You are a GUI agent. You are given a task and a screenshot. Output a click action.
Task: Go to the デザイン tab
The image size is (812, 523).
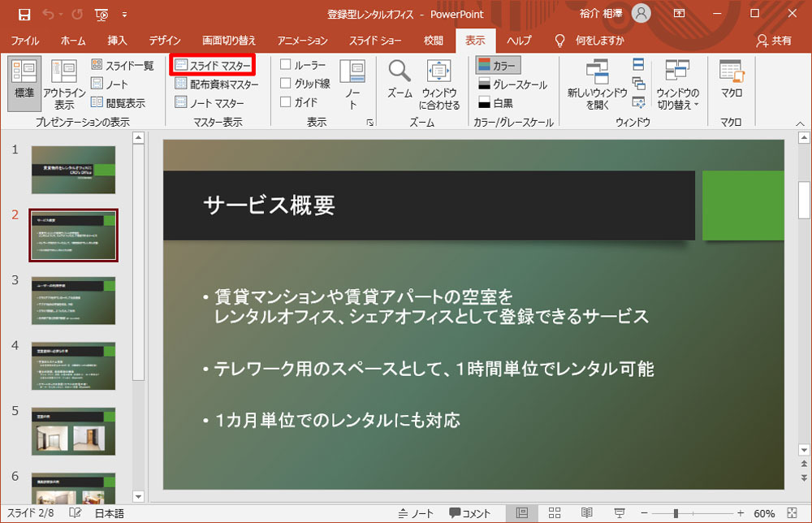[x=165, y=41]
